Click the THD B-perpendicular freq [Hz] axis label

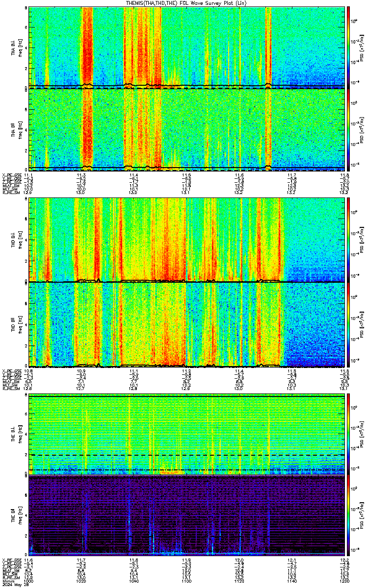[19, 239]
